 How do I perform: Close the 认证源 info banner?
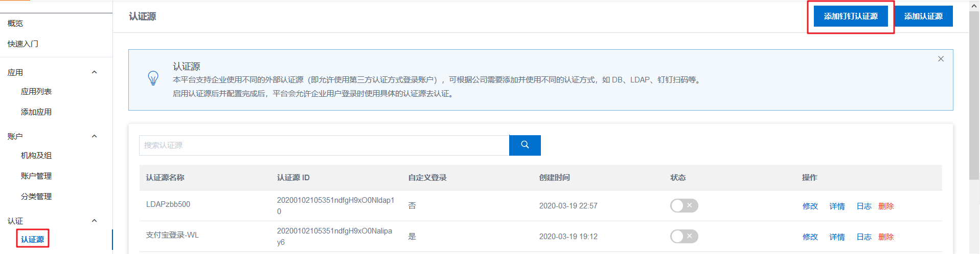point(941,59)
